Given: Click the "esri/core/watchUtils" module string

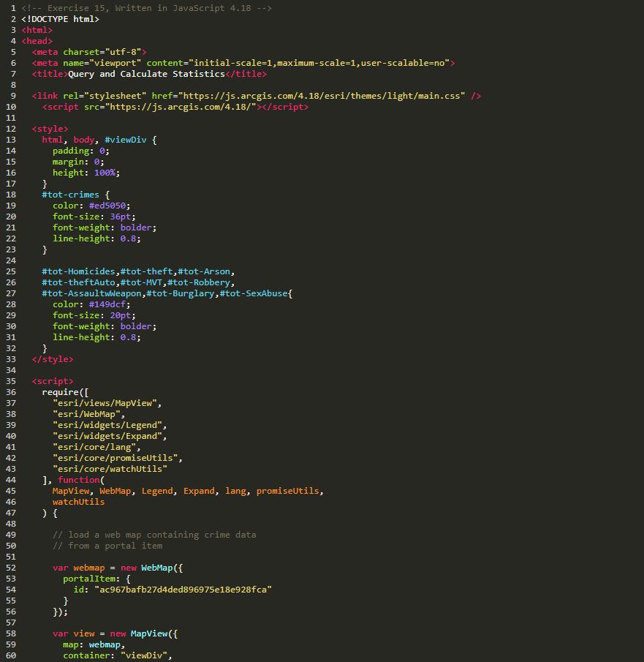Looking at the screenshot, I should coord(110,469).
